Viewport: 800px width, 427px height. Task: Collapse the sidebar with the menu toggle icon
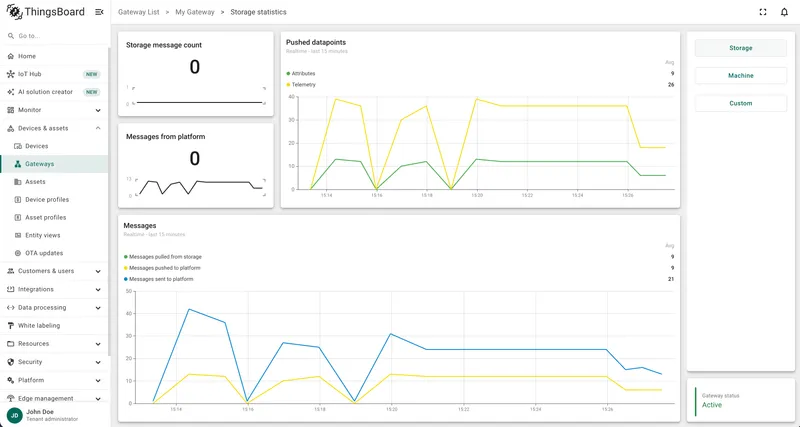(x=99, y=12)
